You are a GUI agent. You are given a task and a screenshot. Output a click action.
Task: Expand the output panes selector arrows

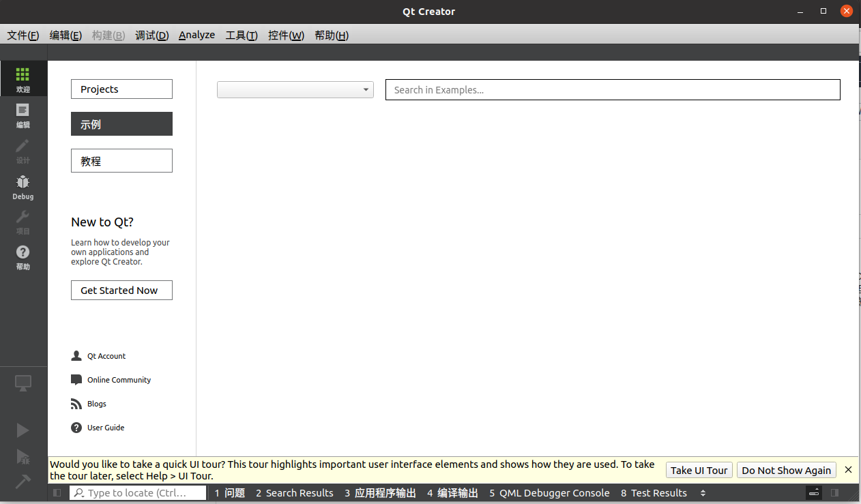[x=703, y=493]
